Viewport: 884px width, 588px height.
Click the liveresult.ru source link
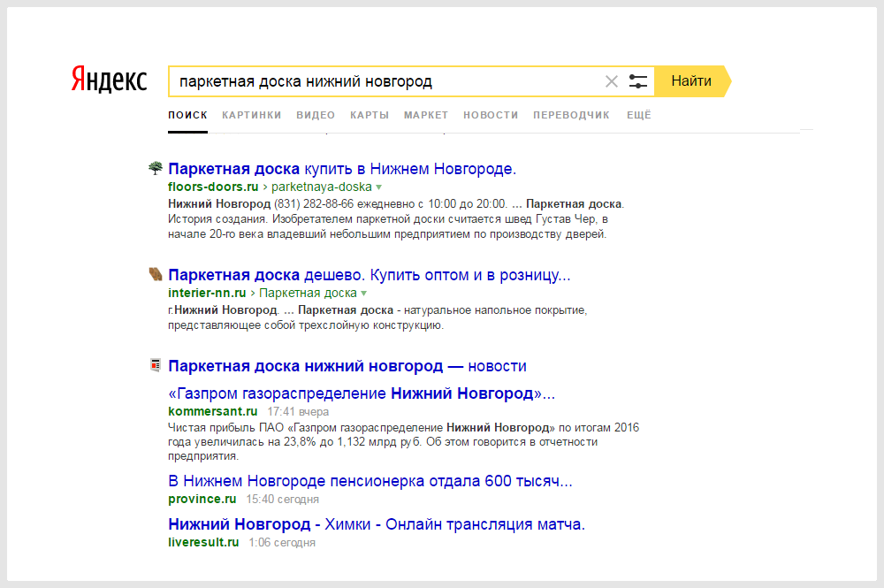coord(203,542)
